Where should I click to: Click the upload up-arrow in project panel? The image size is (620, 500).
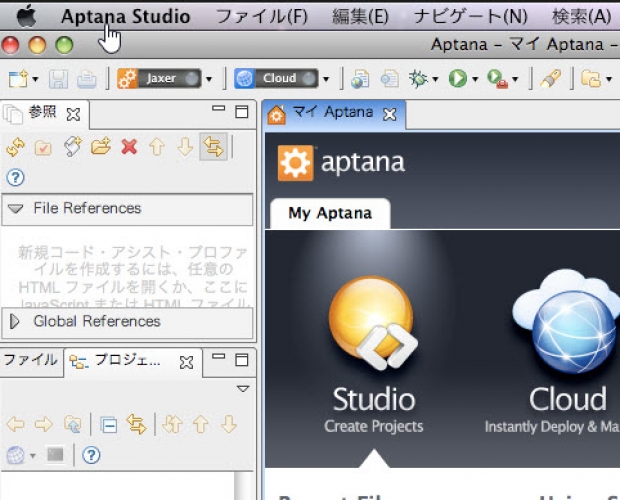coord(201,425)
